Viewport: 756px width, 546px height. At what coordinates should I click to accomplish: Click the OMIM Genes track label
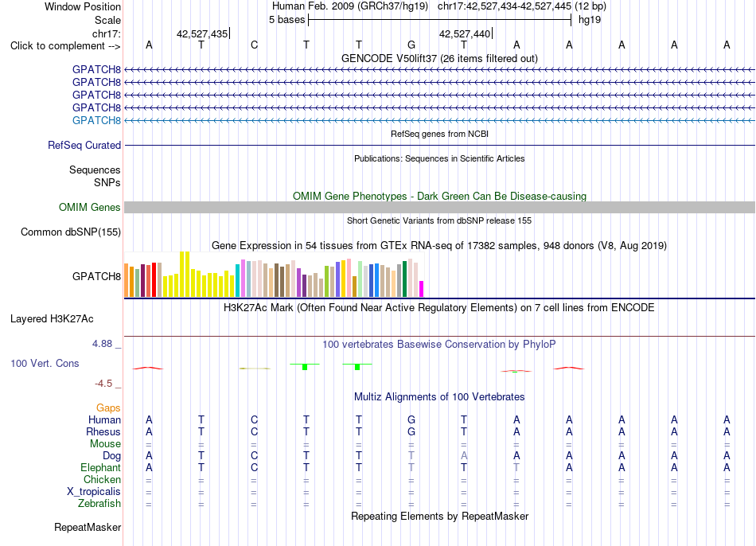pyautogui.click(x=90, y=208)
